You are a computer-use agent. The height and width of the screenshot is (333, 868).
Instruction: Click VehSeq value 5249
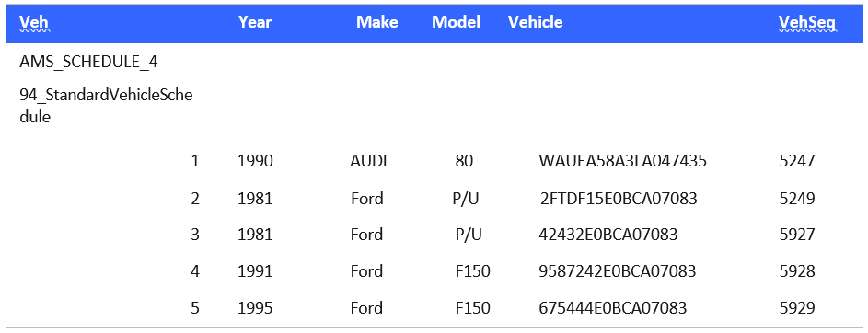point(796,198)
